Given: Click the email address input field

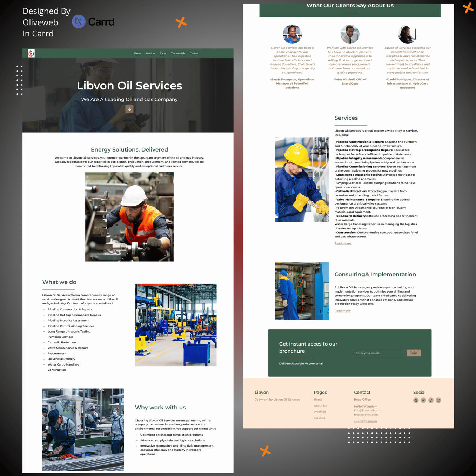Looking at the screenshot, I should [378, 353].
